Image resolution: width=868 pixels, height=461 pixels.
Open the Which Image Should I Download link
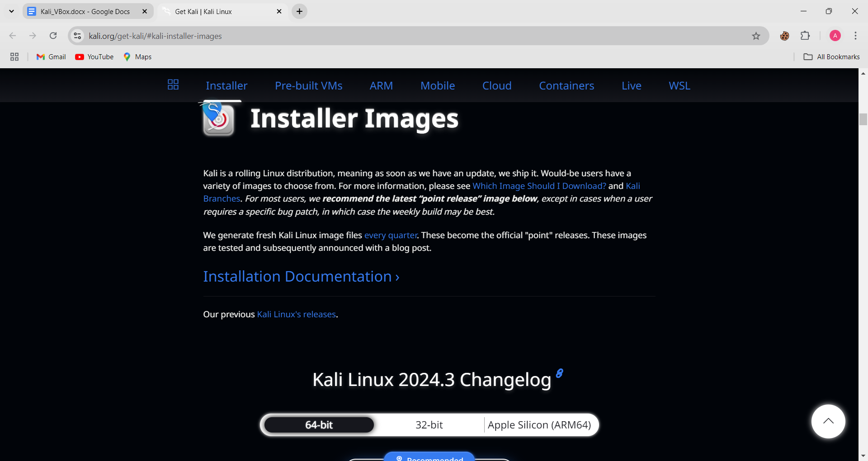click(x=539, y=186)
